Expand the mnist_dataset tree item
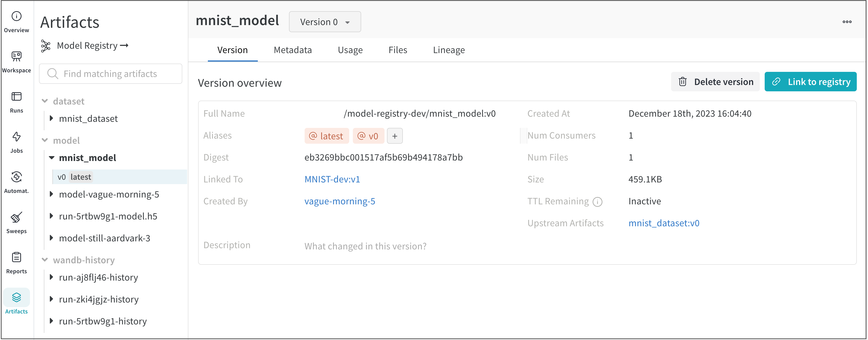 pyautogui.click(x=52, y=118)
